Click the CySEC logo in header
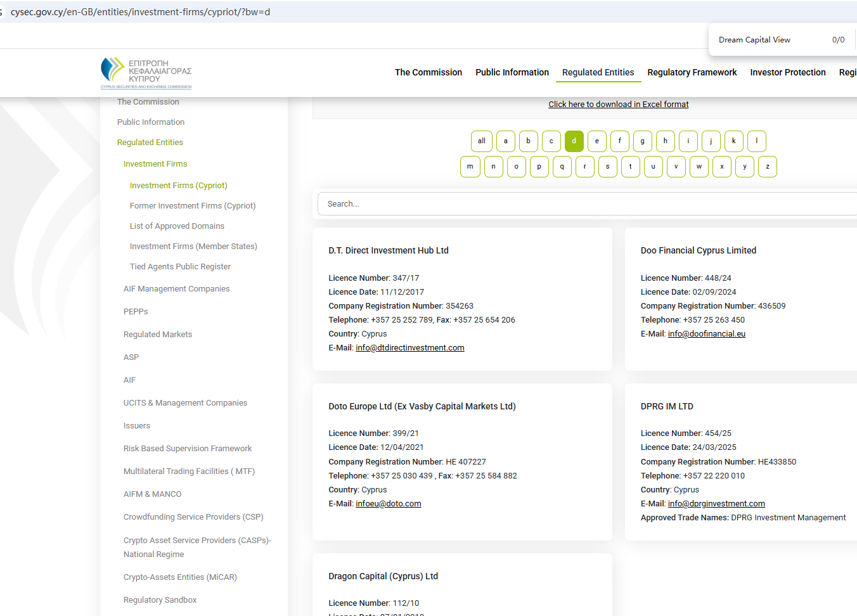Screen dimensions: 857x616 [x=146, y=73]
